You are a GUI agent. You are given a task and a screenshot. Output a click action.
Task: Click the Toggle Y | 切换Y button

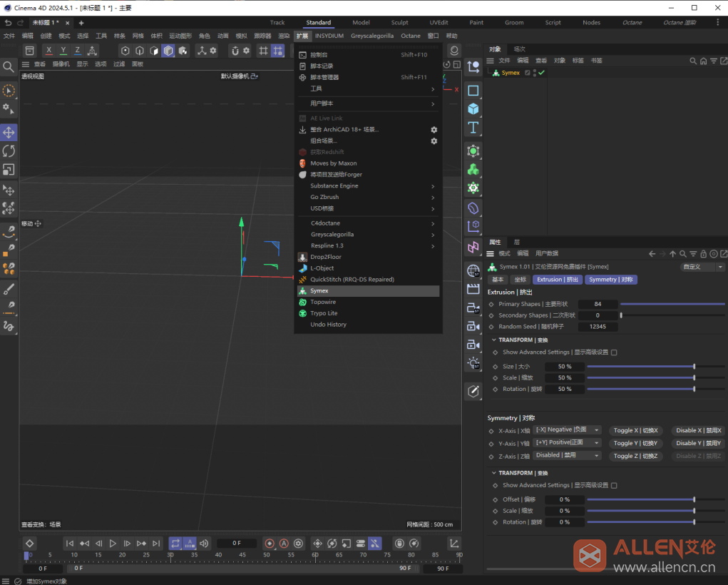point(635,443)
